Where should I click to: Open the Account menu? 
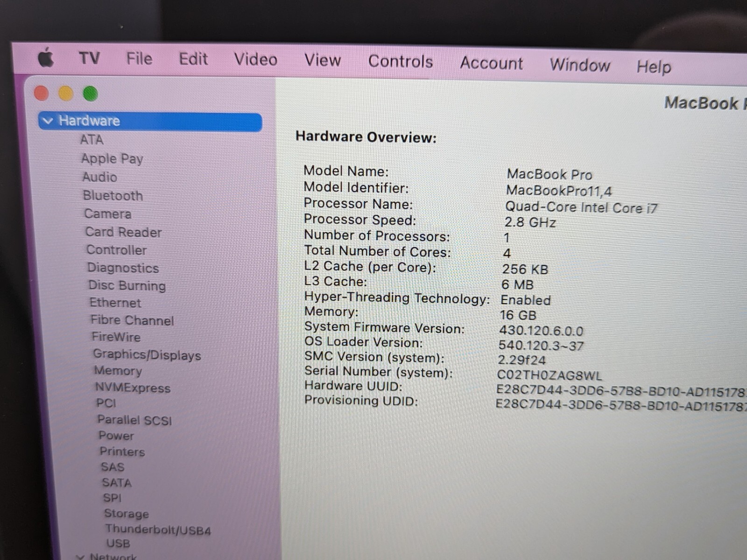point(491,63)
